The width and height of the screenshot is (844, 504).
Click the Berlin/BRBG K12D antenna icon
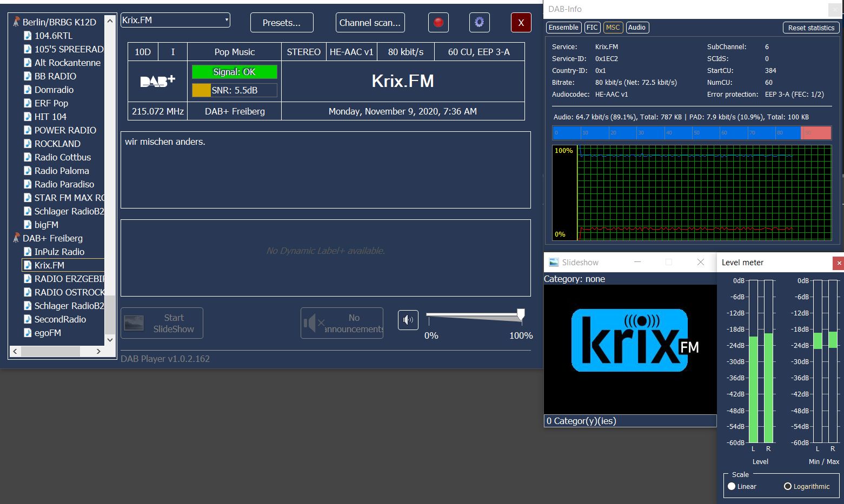(x=16, y=22)
